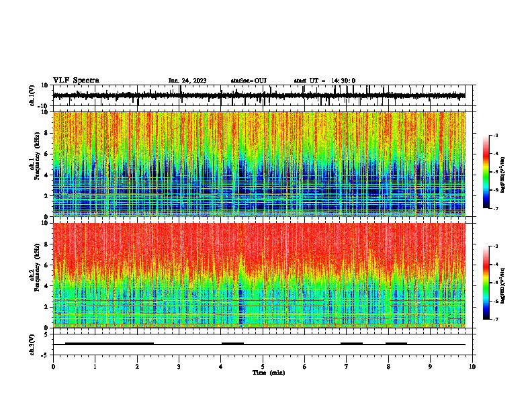This screenshot has height=411, width=532.
Task: Click the time axis tick label '0'
Action: (x=53, y=367)
